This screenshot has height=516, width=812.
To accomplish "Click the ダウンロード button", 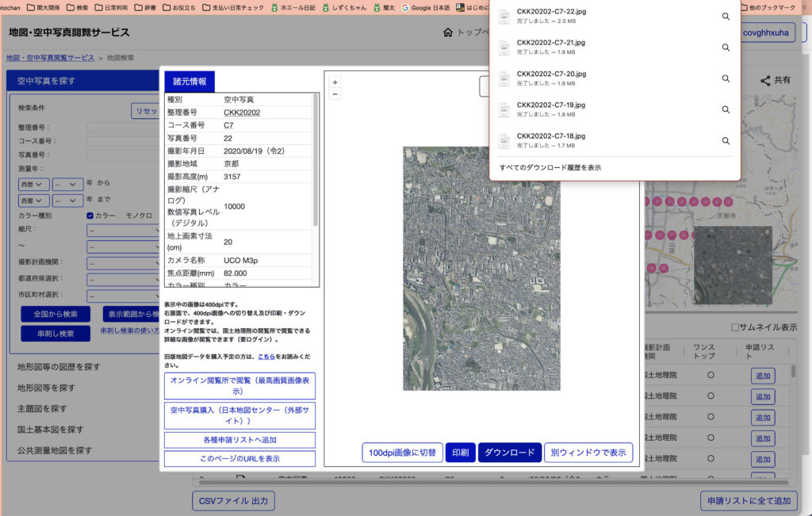I will (509, 453).
